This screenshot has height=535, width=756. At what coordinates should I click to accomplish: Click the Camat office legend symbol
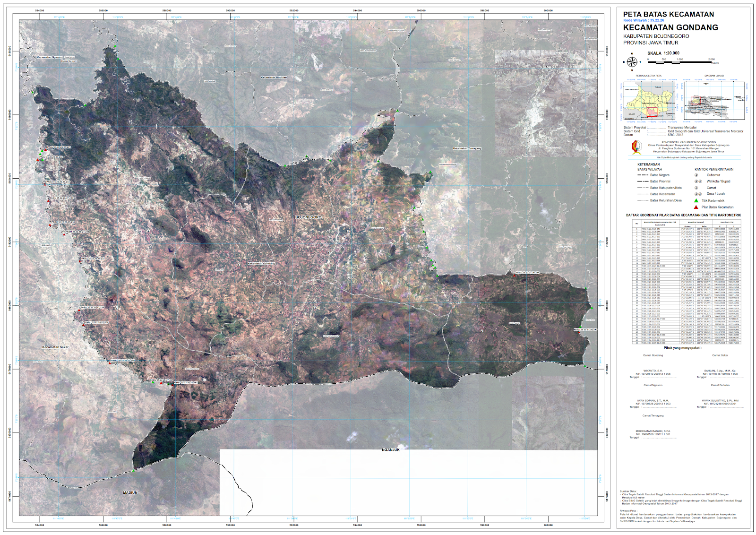tap(696, 188)
